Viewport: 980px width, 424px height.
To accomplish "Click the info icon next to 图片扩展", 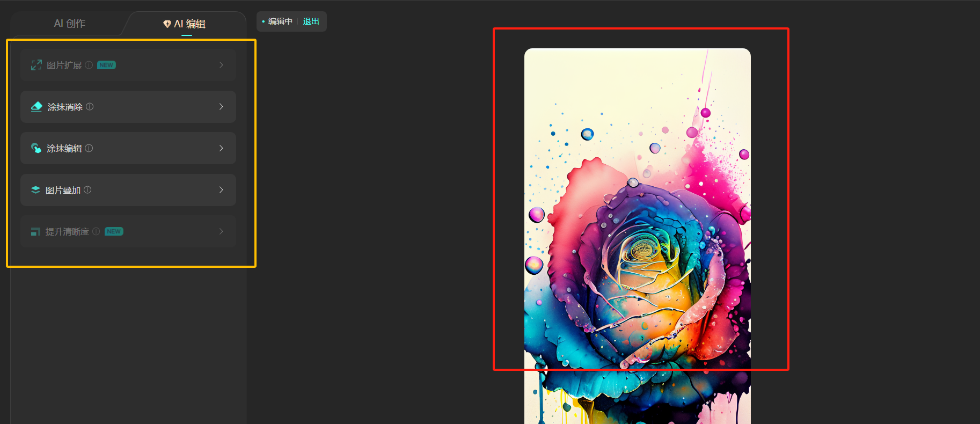I will [x=89, y=65].
